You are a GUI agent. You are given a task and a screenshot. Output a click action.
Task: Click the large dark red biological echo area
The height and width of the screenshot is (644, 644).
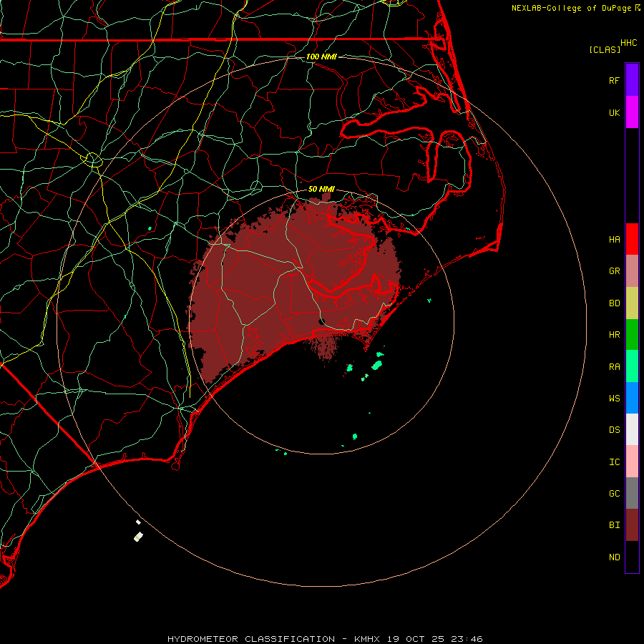tap(288, 283)
